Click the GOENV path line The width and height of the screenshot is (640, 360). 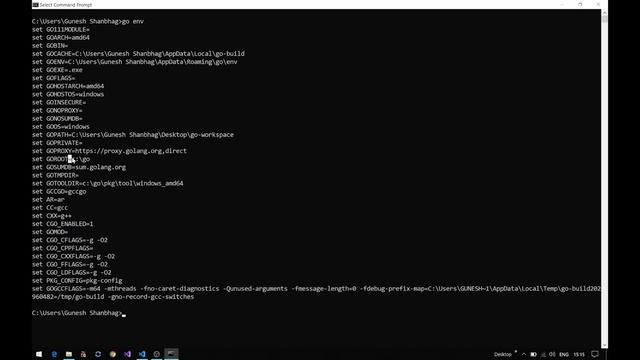(x=135, y=62)
